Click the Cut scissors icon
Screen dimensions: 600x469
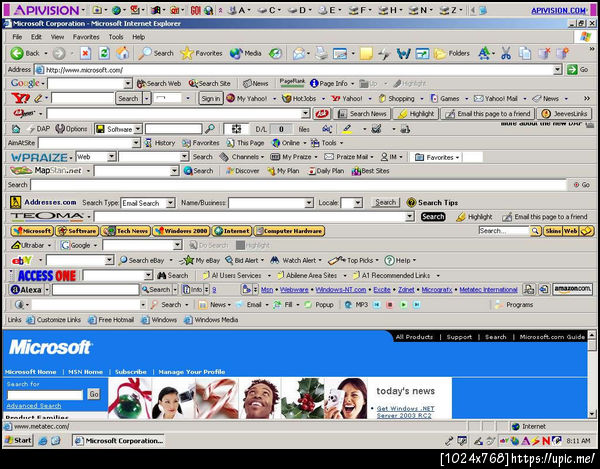[x=506, y=53]
